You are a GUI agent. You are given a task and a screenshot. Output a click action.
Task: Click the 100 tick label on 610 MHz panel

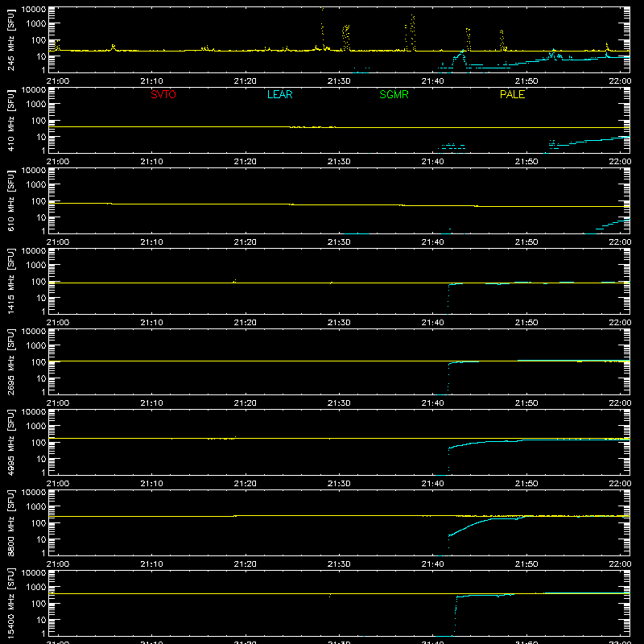(x=39, y=201)
